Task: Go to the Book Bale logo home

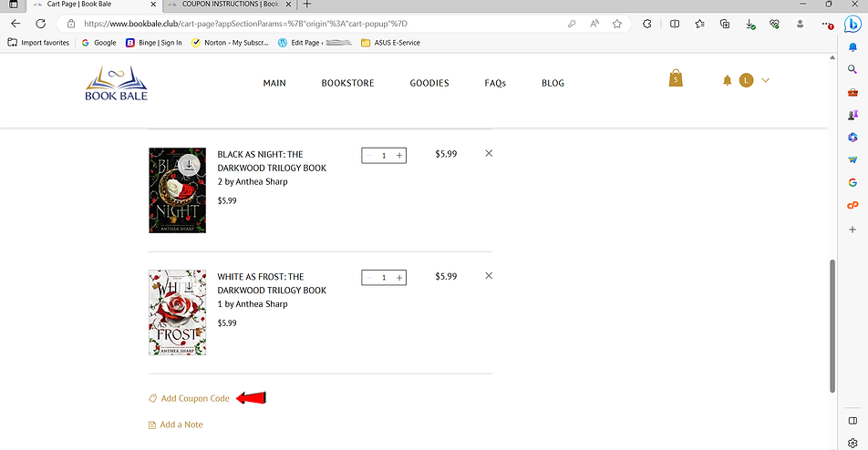Action: click(x=117, y=83)
